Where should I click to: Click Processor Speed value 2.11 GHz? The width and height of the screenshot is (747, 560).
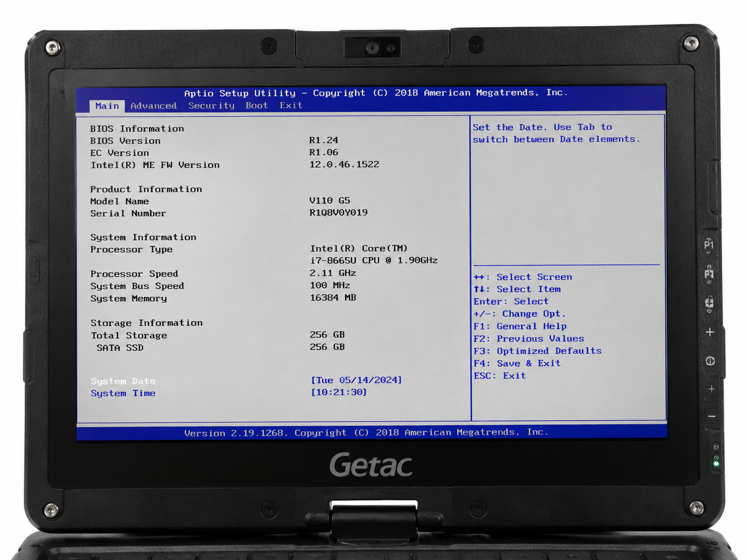tap(333, 273)
